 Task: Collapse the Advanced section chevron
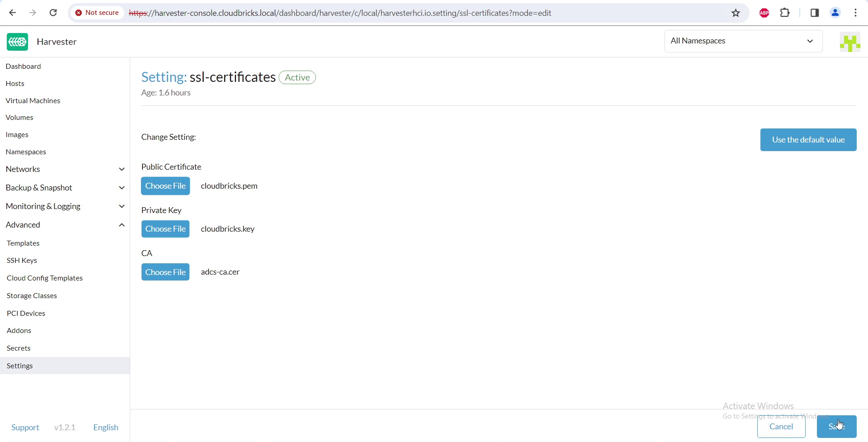(122, 225)
